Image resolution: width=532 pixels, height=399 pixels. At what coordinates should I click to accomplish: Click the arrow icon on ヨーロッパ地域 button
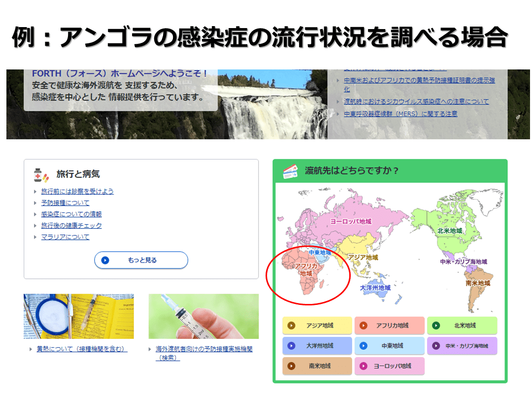[x=364, y=366]
